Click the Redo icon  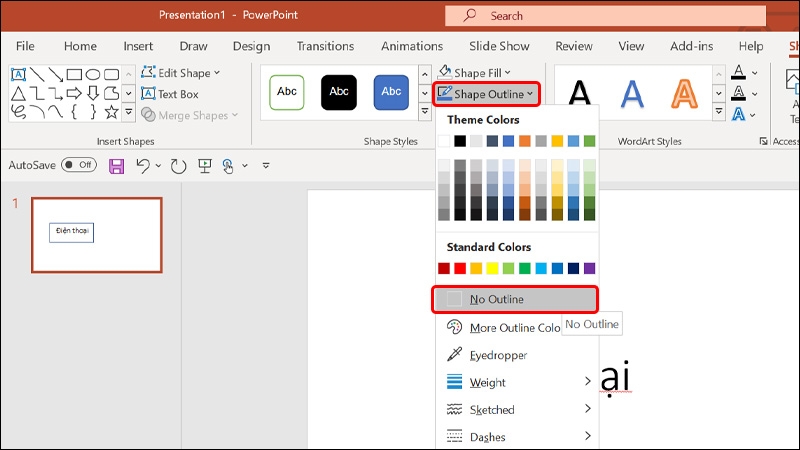point(178,166)
